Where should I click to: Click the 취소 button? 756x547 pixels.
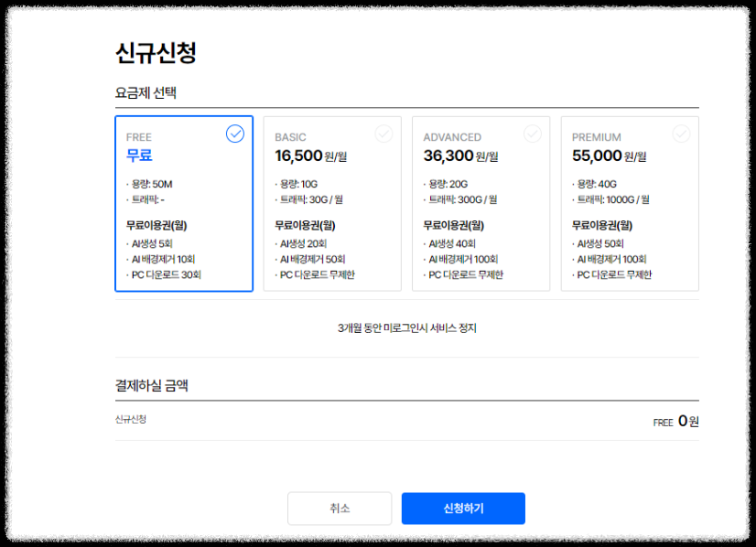(x=340, y=509)
